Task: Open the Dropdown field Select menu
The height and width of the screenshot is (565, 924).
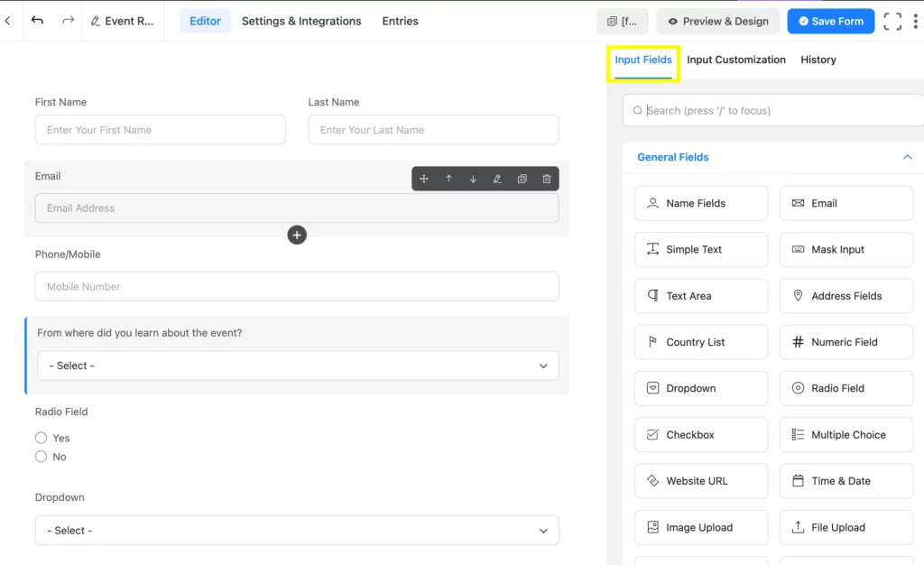Action: (297, 531)
